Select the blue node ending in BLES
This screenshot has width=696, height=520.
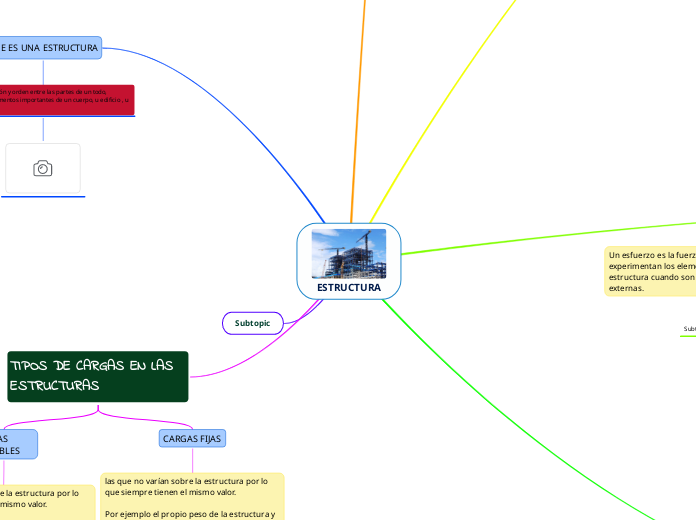(x=18, y=444)
